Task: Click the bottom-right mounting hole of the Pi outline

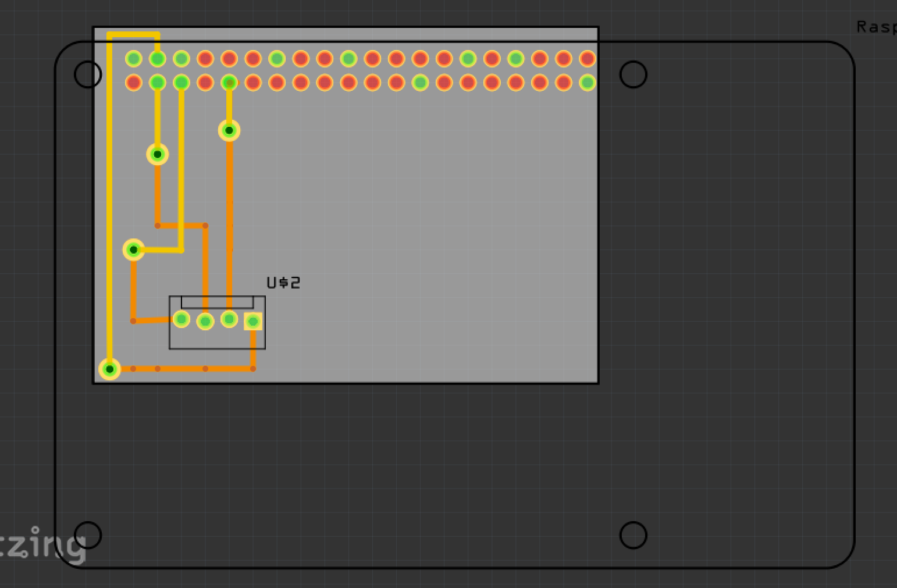Action: point(633,535)
